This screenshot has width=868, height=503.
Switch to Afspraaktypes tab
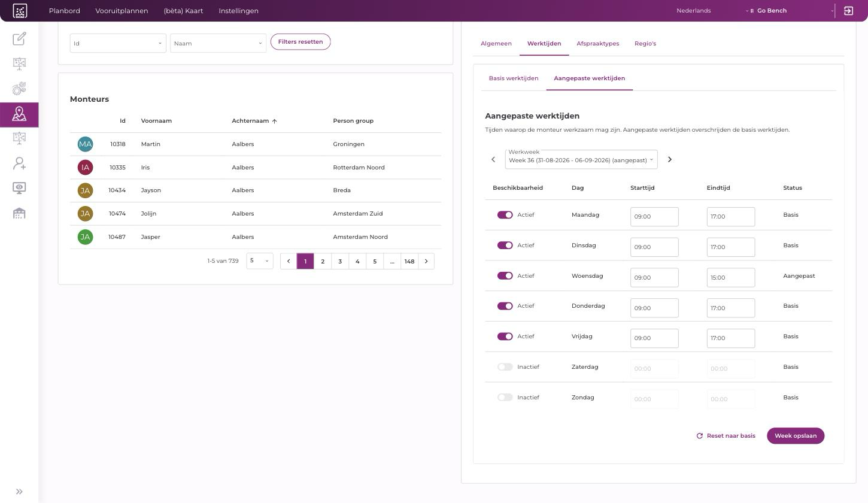point(597,44)
